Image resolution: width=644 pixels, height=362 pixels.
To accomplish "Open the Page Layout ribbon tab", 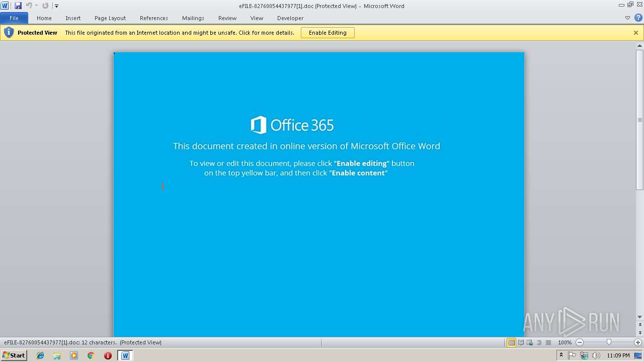I will [110, 18].
